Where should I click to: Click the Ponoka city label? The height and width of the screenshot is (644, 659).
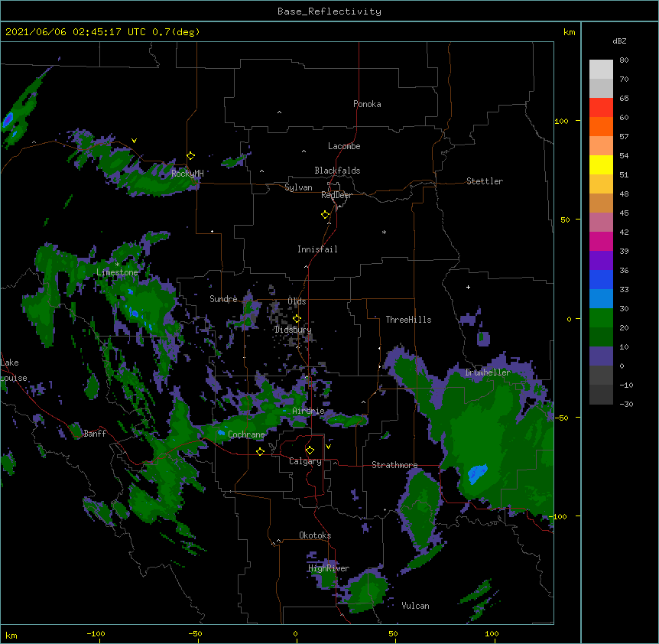367,104
